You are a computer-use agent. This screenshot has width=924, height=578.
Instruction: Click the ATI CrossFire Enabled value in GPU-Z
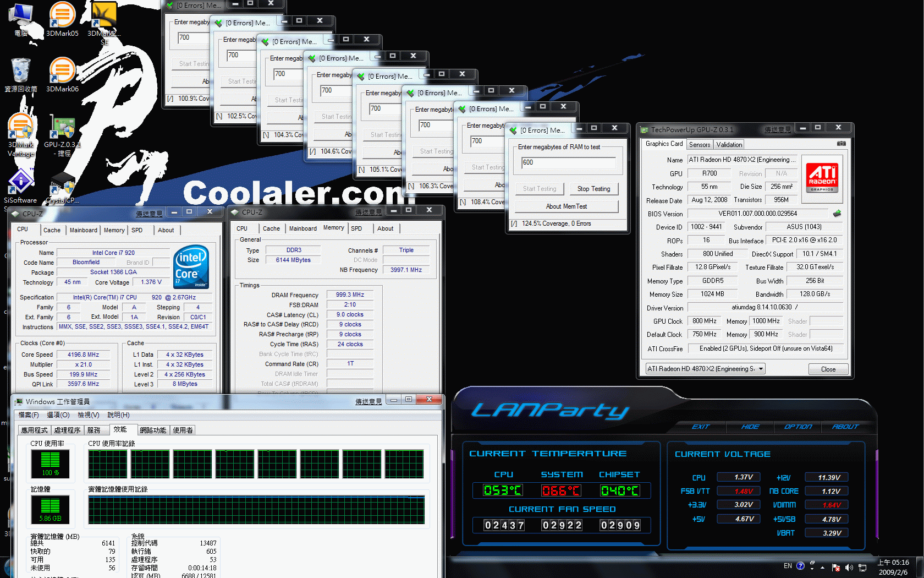[x=766, y=348]
